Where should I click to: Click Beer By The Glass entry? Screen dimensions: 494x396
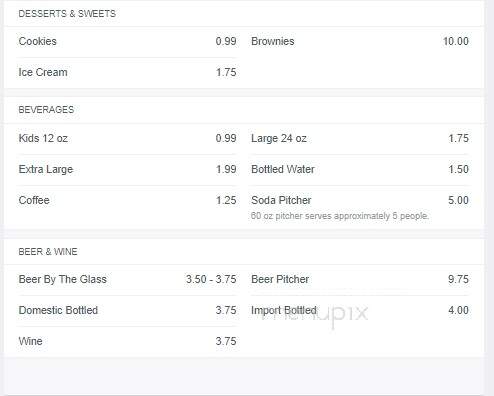(63, 279)
